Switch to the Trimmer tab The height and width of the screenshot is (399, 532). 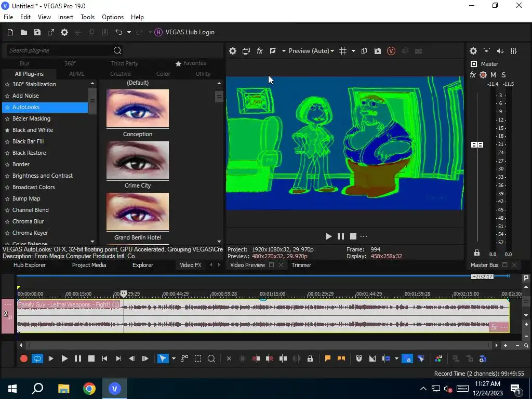pyautogui.click(x=301, y=265)
